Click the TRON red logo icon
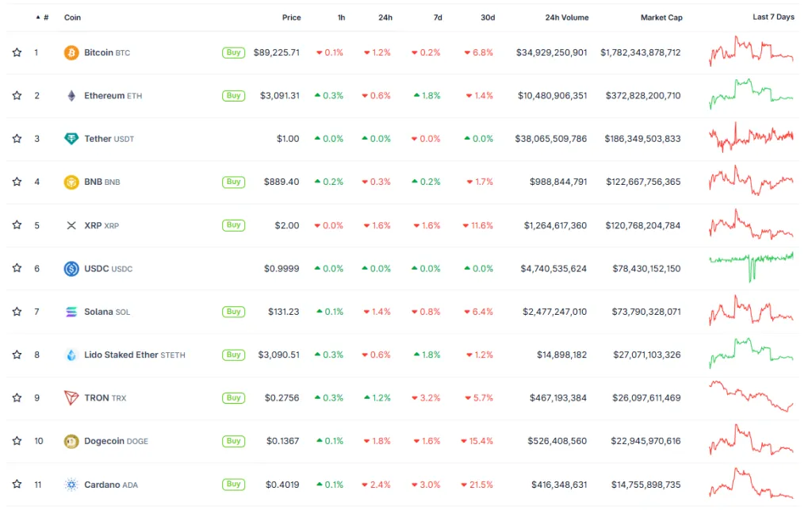The height and width of the screenshot is (510, 812). point(71,398)
